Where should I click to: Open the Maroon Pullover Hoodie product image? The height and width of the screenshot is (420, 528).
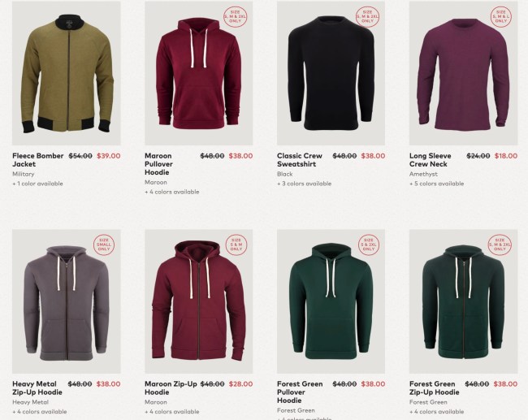coord(199,73)
